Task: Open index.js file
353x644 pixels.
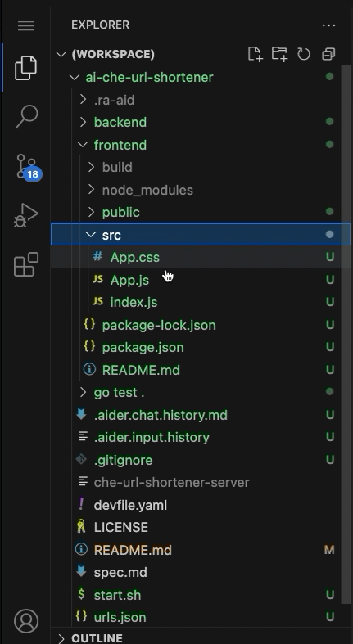Action: (134, 302)
